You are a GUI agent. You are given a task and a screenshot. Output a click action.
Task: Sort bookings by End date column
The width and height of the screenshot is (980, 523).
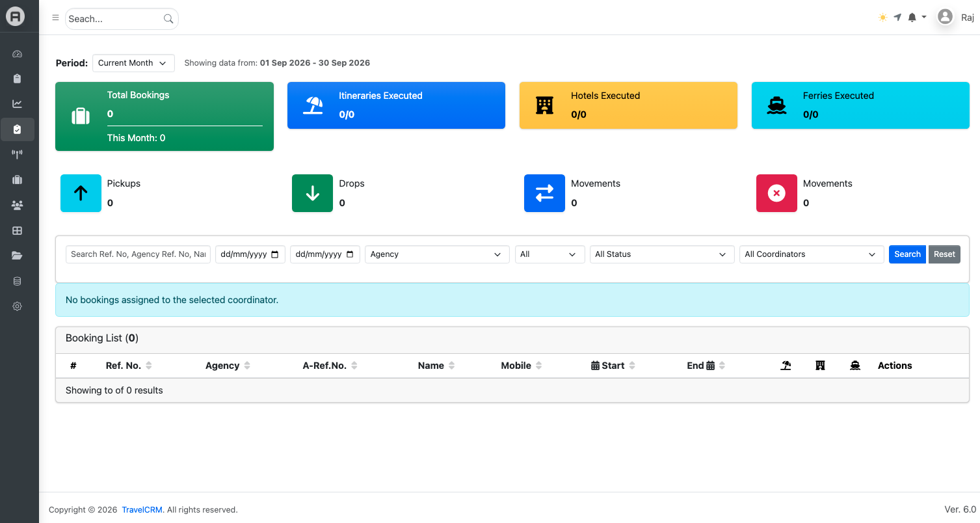coord(706,366)
